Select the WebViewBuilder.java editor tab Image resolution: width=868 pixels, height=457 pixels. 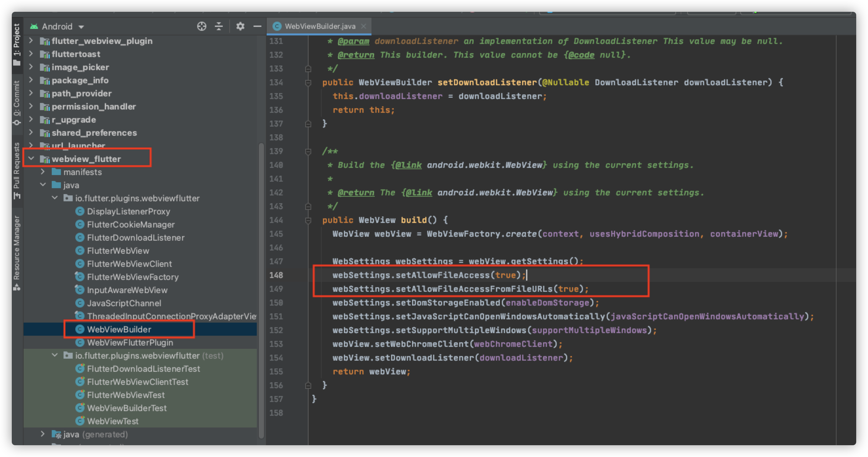click(x=319, y=26)
